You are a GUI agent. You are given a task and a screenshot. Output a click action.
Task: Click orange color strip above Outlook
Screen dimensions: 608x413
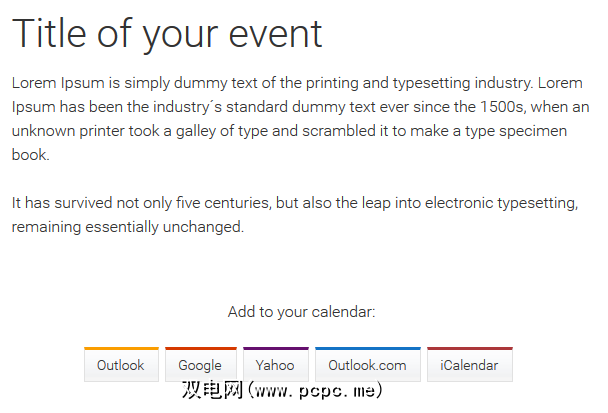pos(121,349)
